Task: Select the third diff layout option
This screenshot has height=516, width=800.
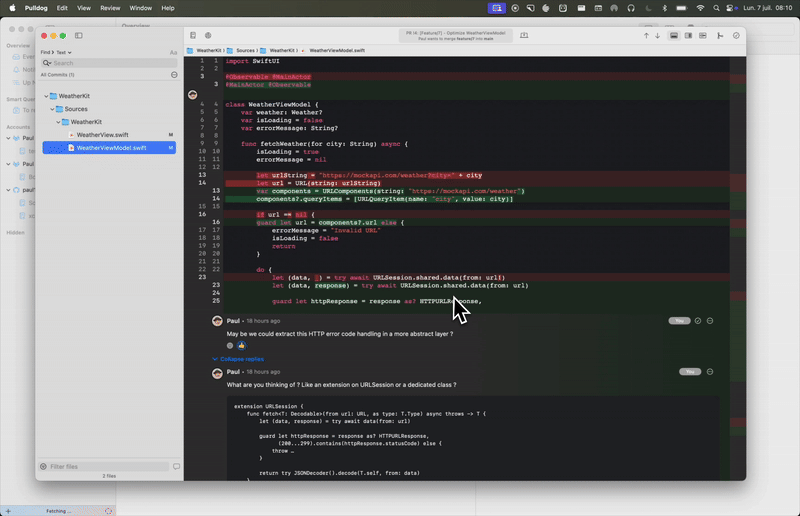Action: (x=703, y=36)
